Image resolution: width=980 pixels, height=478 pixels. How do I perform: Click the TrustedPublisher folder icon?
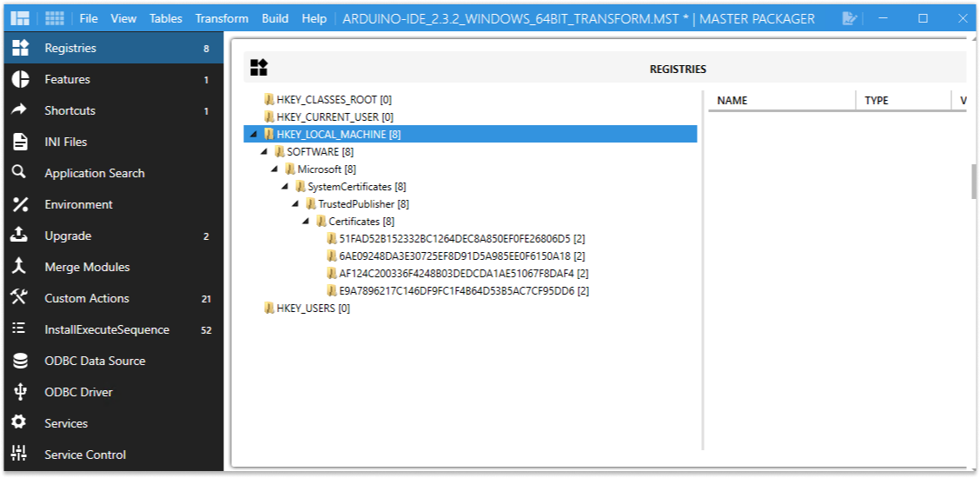click(311, 203)
